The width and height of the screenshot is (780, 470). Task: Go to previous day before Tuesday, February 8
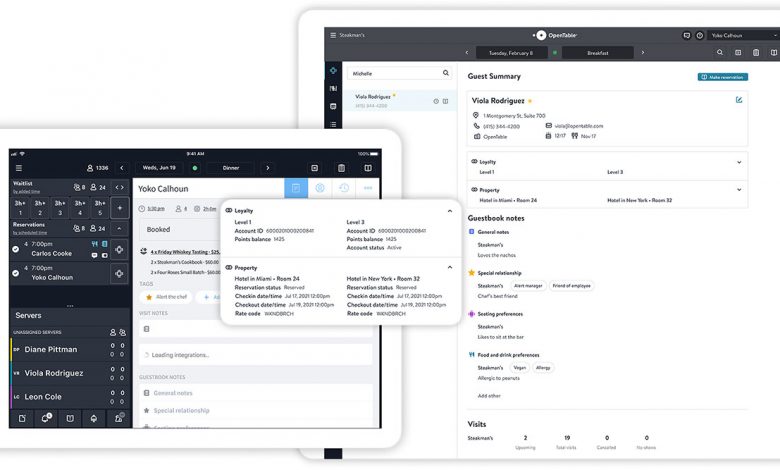tap(467, 53)
